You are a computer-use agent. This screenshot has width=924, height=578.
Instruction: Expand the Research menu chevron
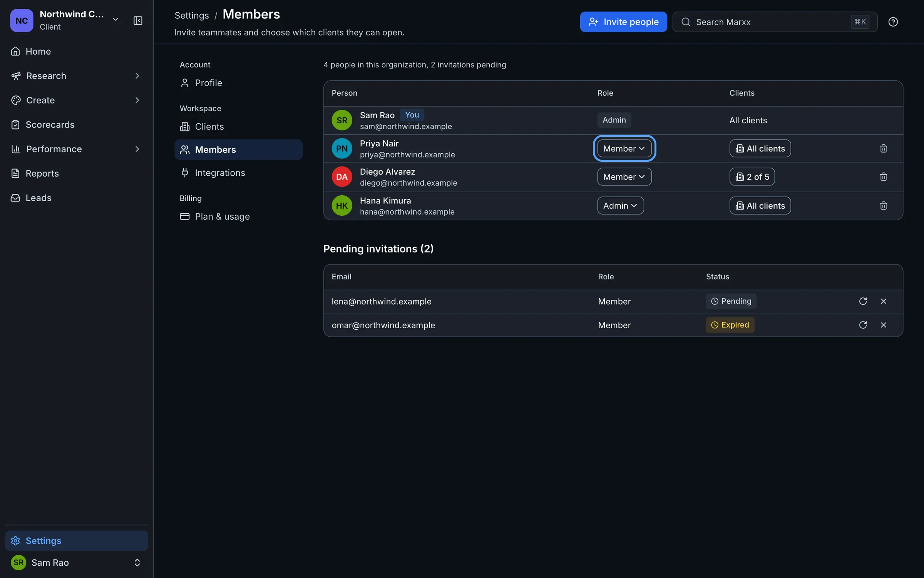pyautogui.click(x=137, y=76)
